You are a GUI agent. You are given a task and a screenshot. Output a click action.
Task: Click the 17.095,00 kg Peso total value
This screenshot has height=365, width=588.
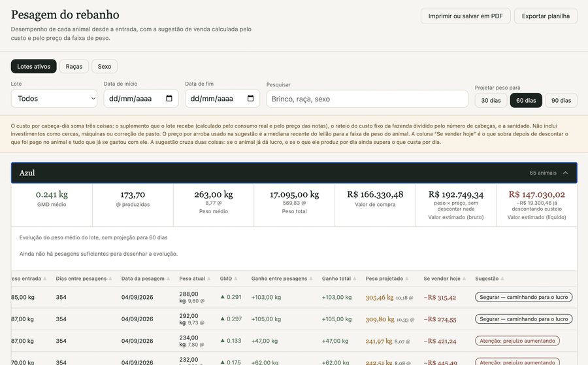pyautogui.click(x=295, y=194)
